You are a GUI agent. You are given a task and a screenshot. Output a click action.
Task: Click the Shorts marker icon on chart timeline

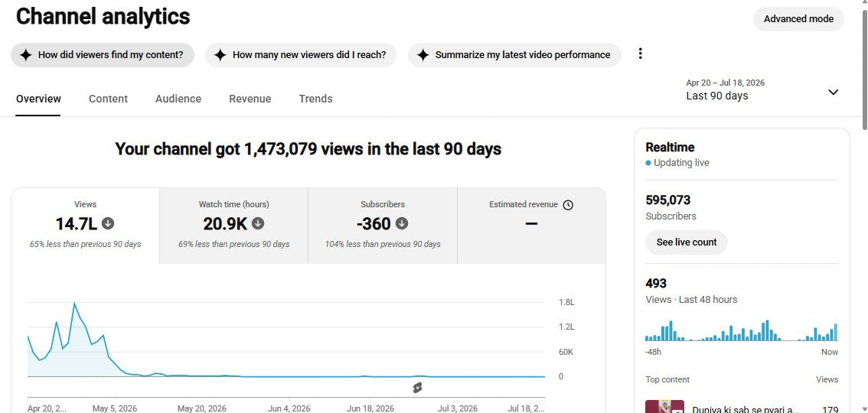[417, 388]
